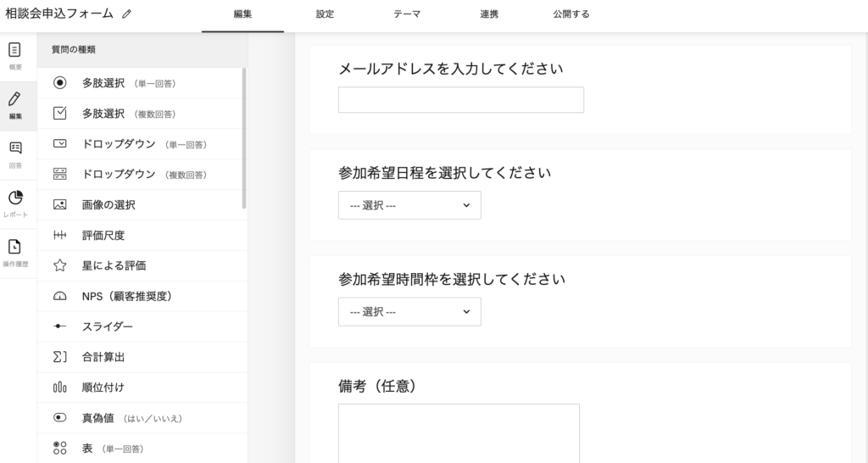Image resolution: width=868 pixels, height=463 pixels.
Task: Click the 順位付け bars icon
Action: tap(60, 388)
